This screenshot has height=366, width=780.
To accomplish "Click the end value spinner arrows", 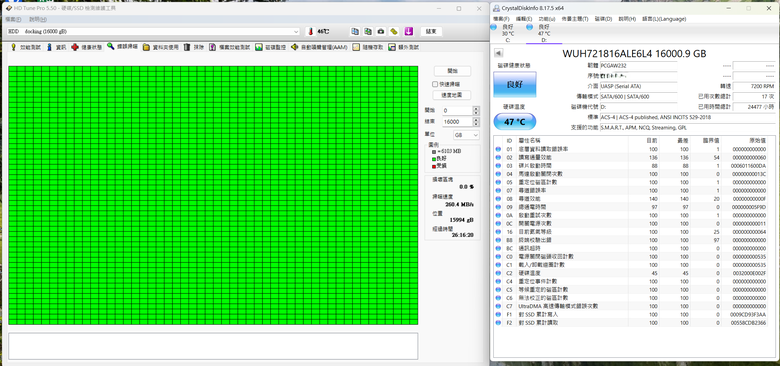I will tap(476, 122).
